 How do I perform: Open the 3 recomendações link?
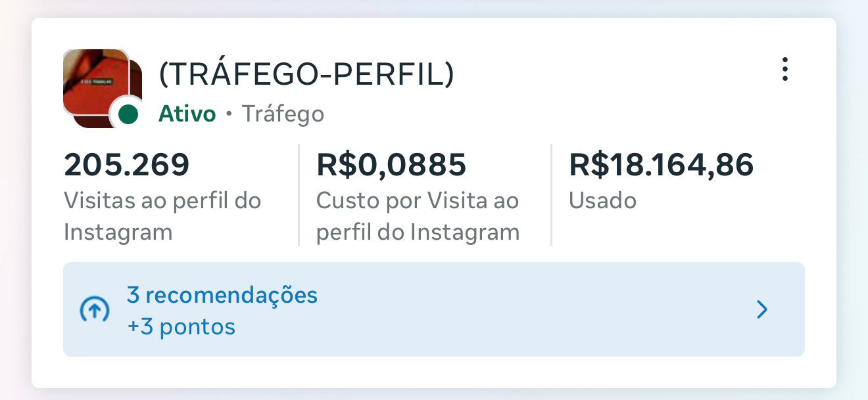[x=222, y=295]
